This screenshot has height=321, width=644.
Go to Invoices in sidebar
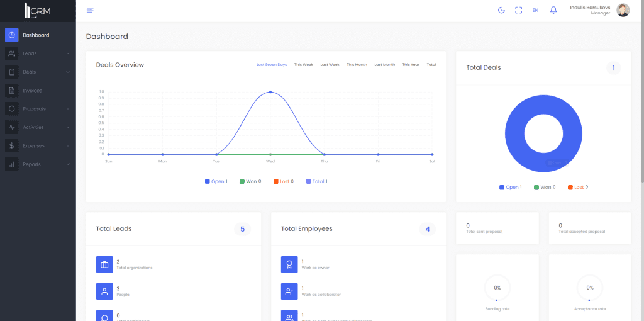pyautogui.click(x=32, y=91)
